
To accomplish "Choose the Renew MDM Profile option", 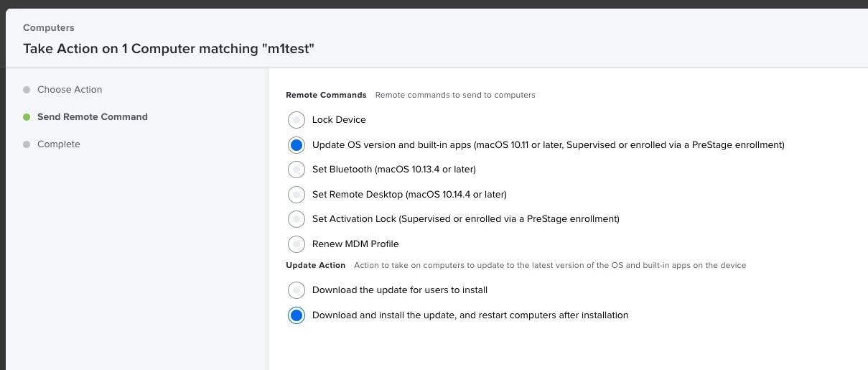I will tap(297, 244).
